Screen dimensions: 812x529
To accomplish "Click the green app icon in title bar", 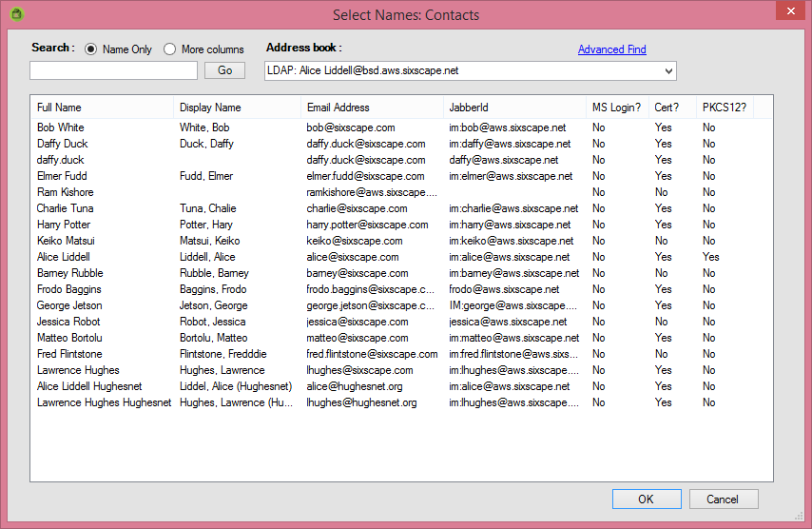I will (x=16, y=14).
